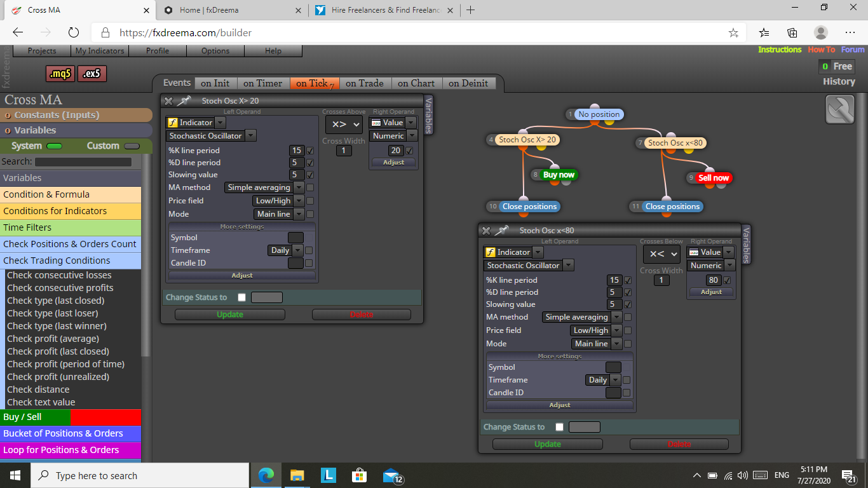Open the Instructions link
The image size is (868, 488).
coord(780,50)
